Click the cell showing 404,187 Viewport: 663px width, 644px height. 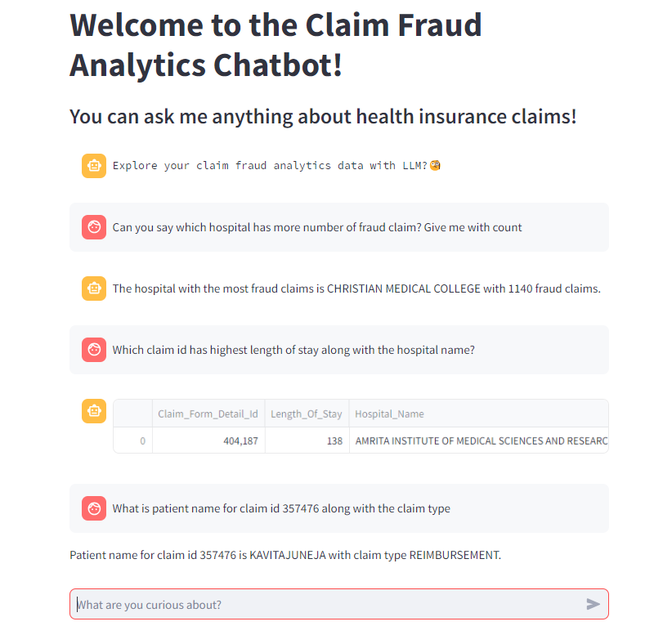pos(243,441)
